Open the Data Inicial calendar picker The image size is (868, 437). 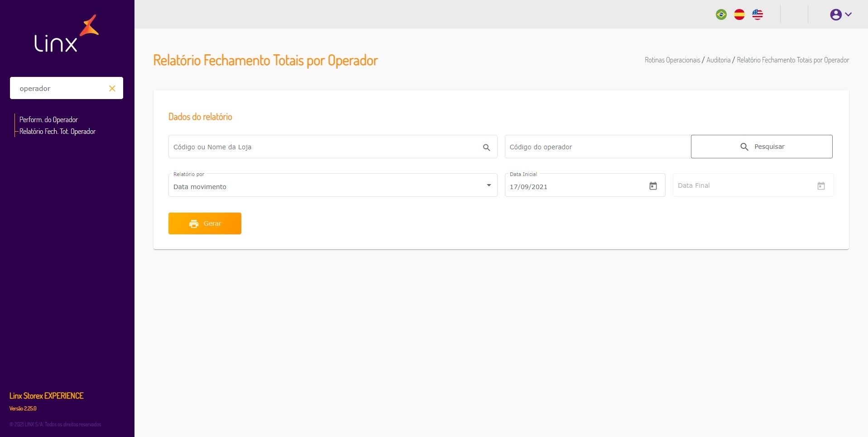coord(653,186)
